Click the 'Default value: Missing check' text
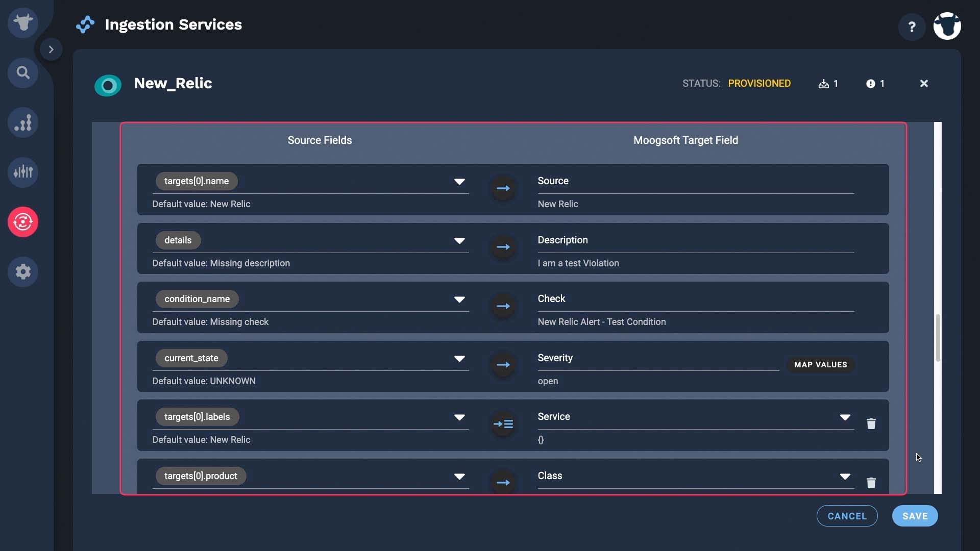The width and height of the screenshot is (980, 551). [x=210, y=322]
